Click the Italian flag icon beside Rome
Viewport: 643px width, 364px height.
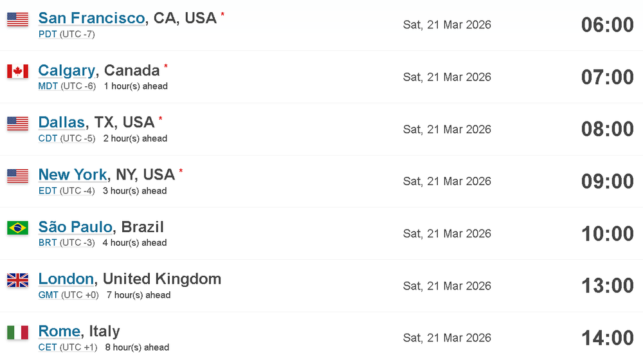tap(17, 332)
